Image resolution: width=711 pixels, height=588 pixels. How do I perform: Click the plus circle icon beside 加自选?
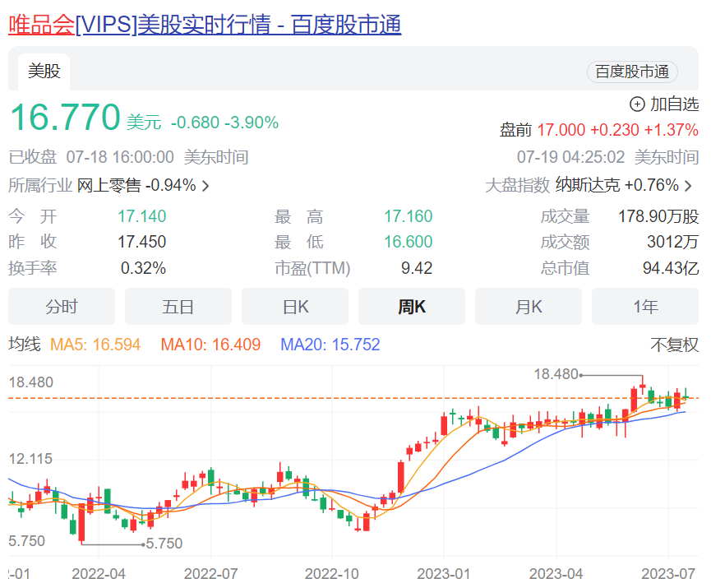pos(637,104)
